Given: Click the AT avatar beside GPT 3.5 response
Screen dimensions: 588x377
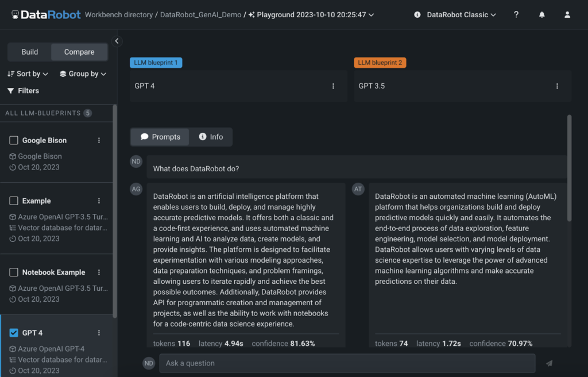Looking at the screenshot, I should click(358, 189).
